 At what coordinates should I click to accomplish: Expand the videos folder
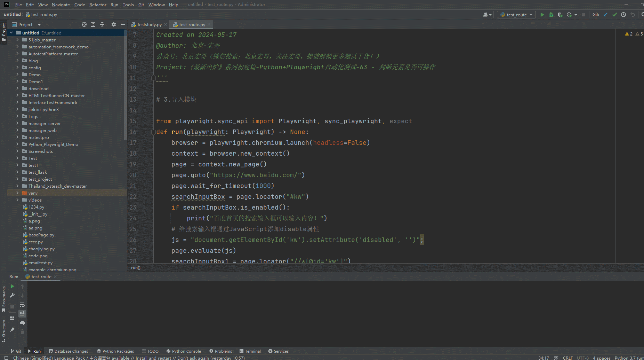17,200
